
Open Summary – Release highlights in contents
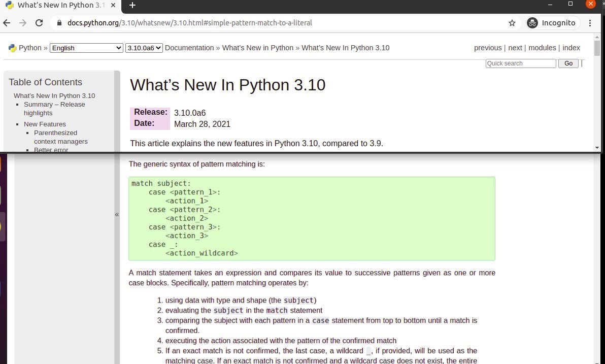click(54, 109)
